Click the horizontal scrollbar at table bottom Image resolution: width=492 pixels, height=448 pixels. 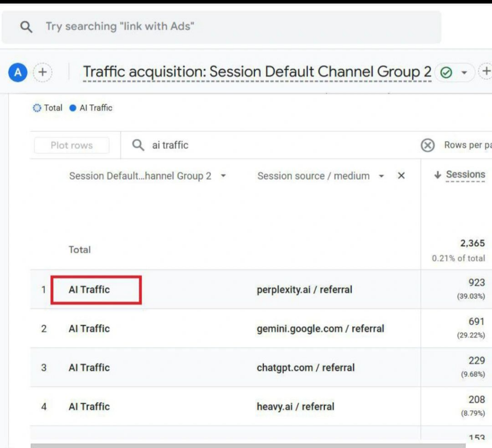point(248,446)
